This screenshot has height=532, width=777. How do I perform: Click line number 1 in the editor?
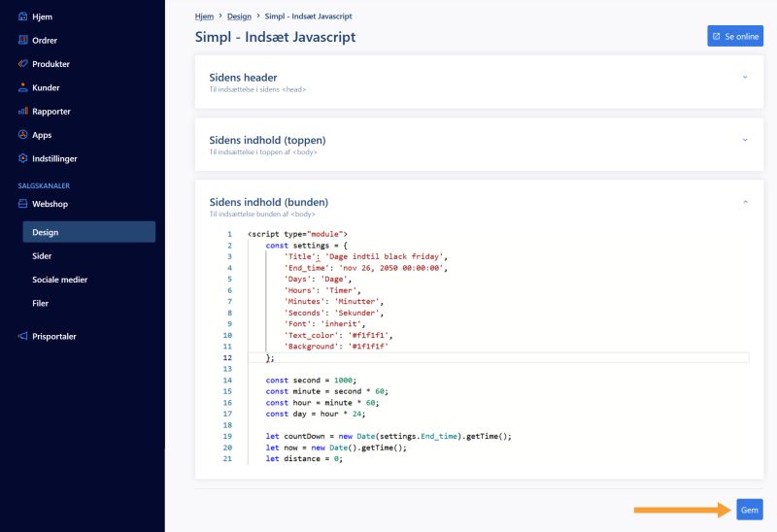[229, 234]
